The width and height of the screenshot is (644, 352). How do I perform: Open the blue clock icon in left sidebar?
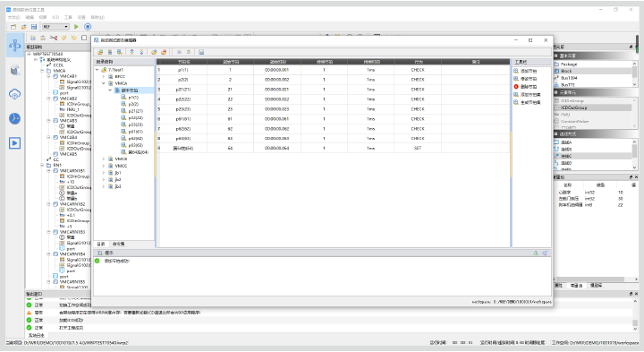[x=15, y=118]
